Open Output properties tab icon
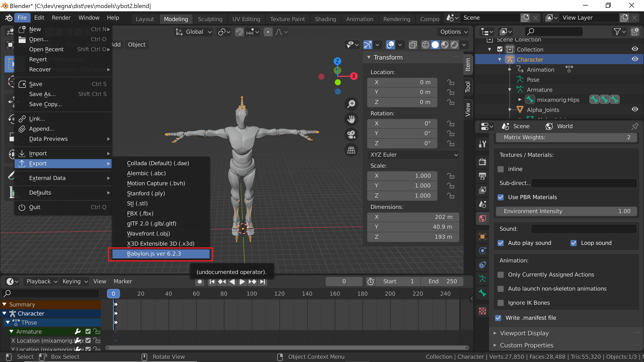644x362 pixels. pos(482,176)
